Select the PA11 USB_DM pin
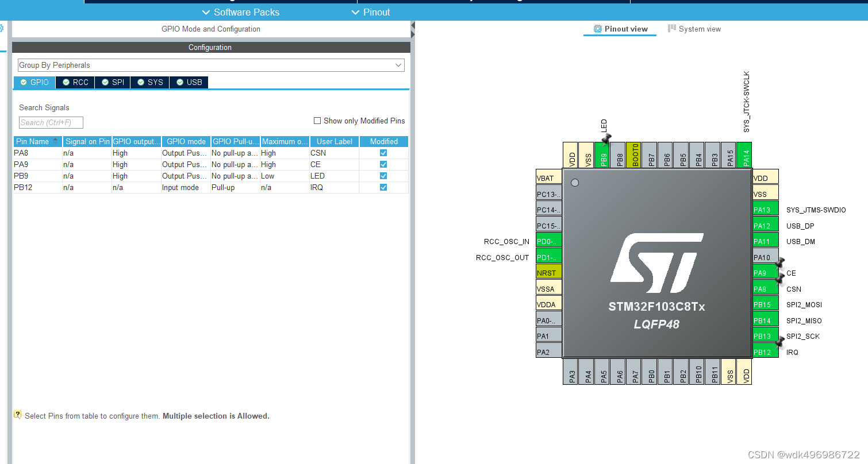The height and width of the screenshot is (464, 868). click(766, 241)
